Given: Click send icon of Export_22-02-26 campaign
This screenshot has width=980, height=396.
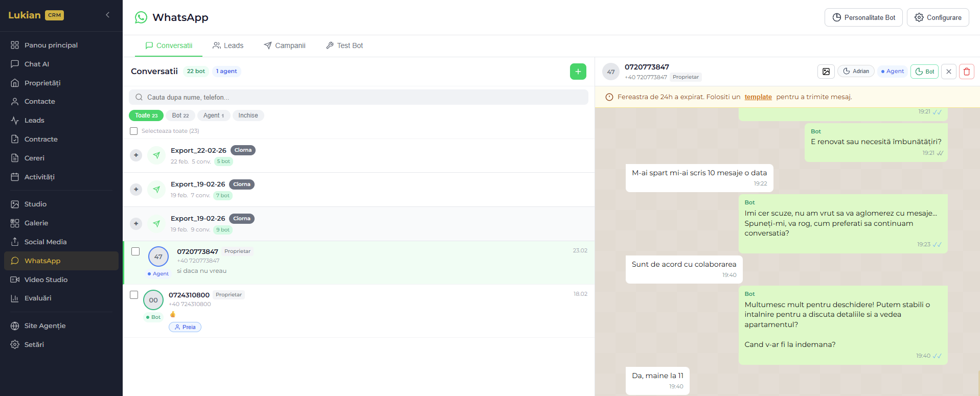Looking at the screenshot, I should 156,155.
